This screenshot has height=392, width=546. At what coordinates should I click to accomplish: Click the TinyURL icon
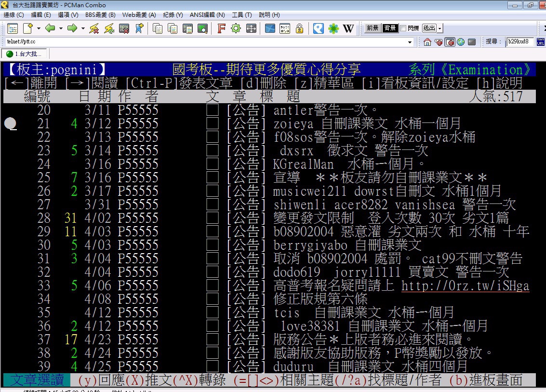click(x=541, y=42)
